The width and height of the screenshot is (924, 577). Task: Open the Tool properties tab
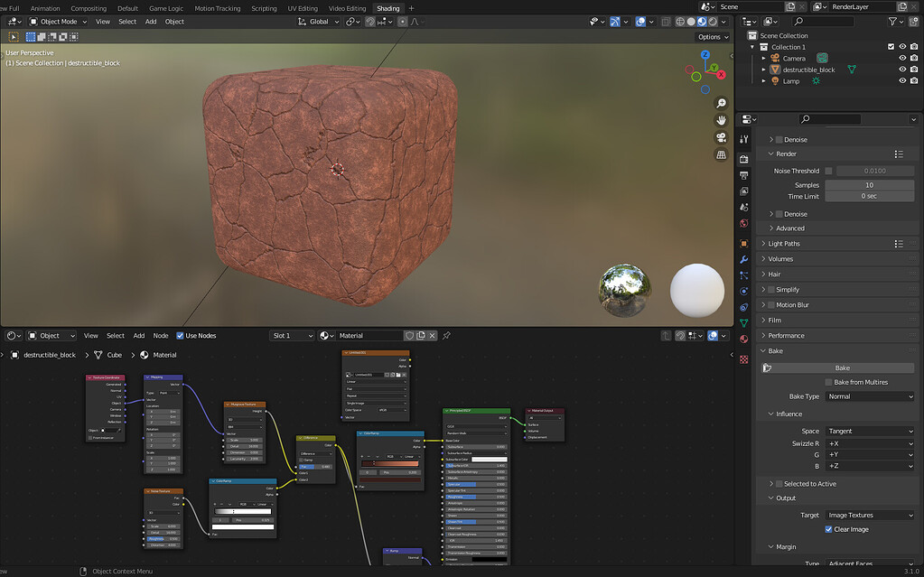tap(743, 140)
